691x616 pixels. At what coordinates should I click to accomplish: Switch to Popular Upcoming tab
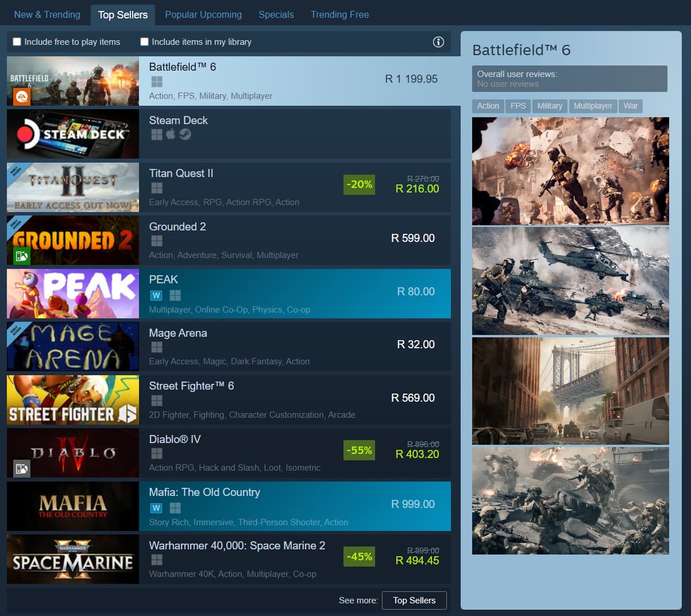[x=203, y=14]
